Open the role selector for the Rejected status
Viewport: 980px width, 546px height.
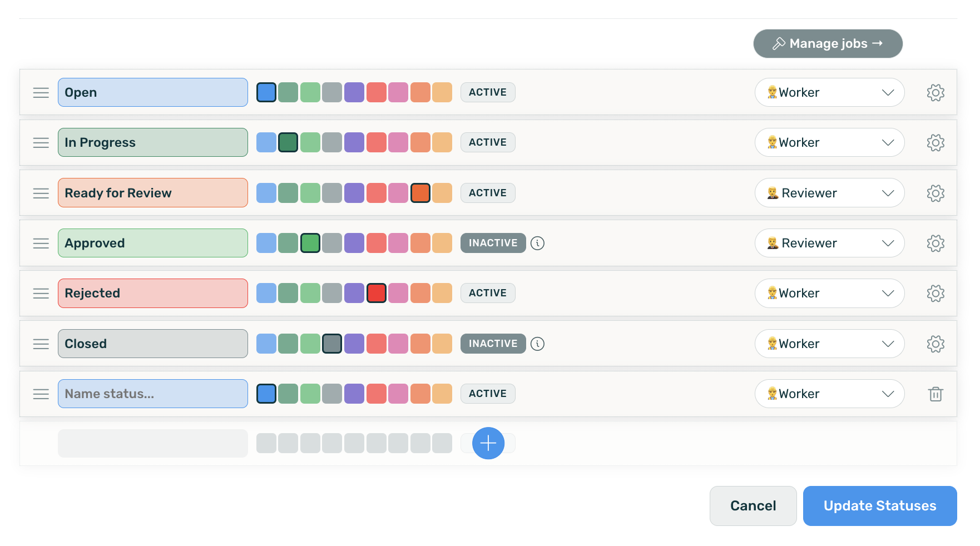tap(829, 293)
